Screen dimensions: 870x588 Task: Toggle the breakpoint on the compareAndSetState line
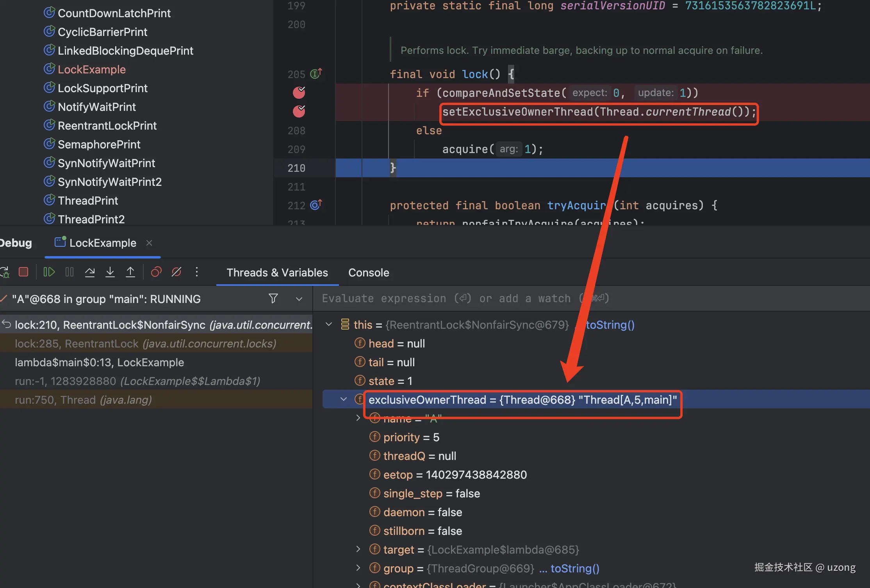299,93
